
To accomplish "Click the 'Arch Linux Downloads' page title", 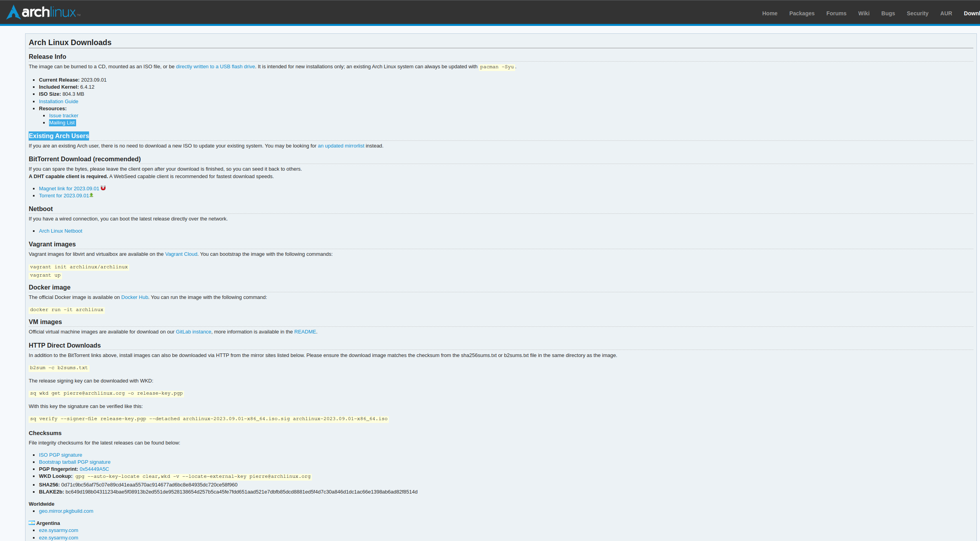I will [x=70, y=42].
